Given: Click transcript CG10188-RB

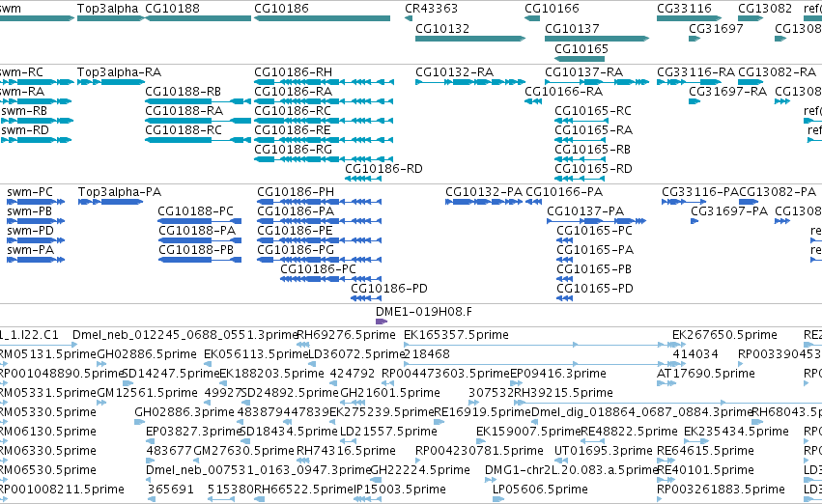Looking at the screenshot, I should (198, 101).
